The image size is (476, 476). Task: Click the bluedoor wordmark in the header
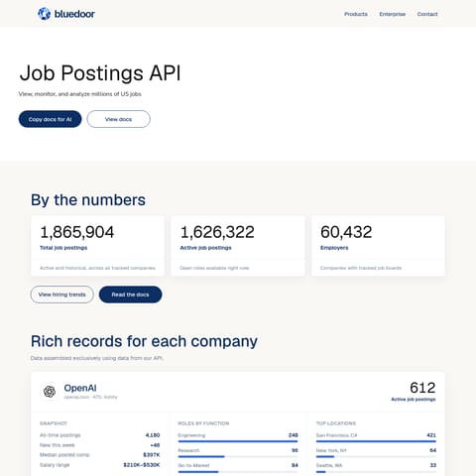pyautogui.click(x=74, y=14)
